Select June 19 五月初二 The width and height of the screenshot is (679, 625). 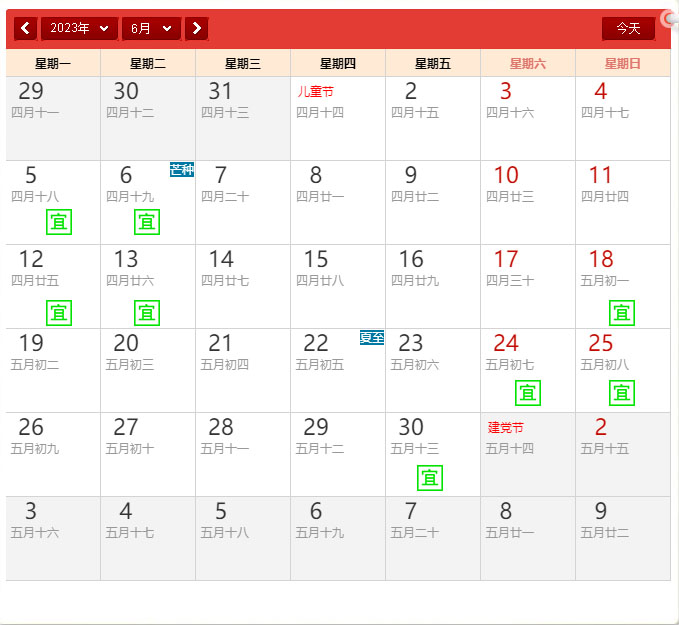53,371
